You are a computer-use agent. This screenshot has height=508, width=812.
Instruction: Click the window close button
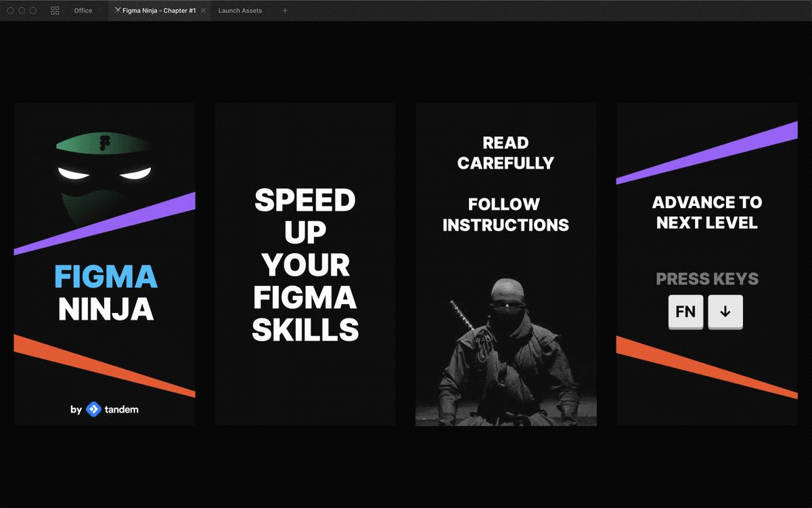pos(10,11)
